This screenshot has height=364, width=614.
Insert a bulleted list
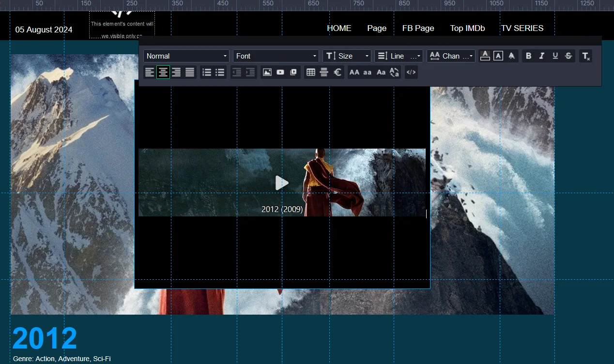(220, 73)
